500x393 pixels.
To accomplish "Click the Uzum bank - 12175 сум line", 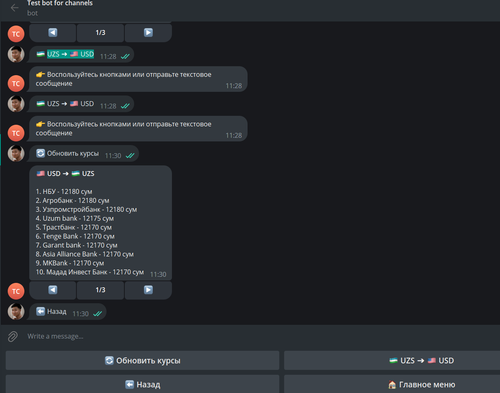I will (x=75, y=219).
